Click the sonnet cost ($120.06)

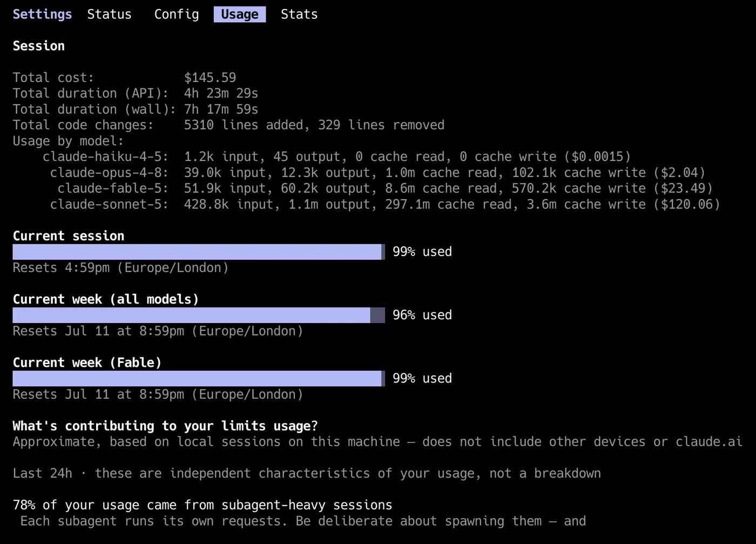(686, 204)
